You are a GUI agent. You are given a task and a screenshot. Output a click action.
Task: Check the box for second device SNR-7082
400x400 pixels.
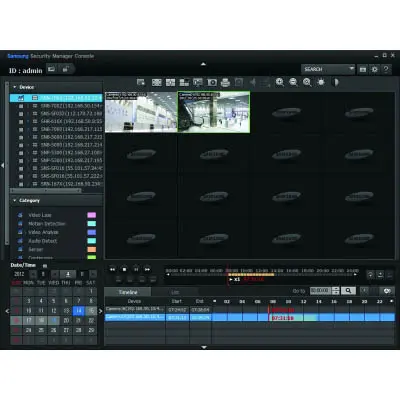coord(21,106)
